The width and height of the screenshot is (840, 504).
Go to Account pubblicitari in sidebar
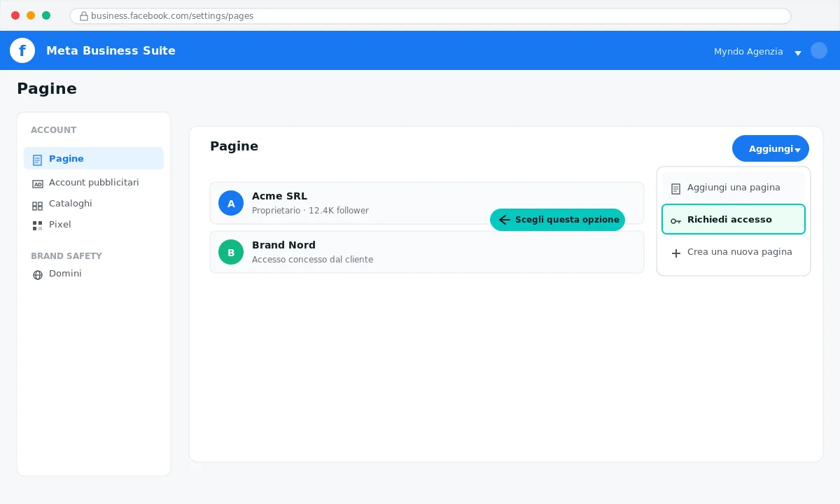pos(94,183)
